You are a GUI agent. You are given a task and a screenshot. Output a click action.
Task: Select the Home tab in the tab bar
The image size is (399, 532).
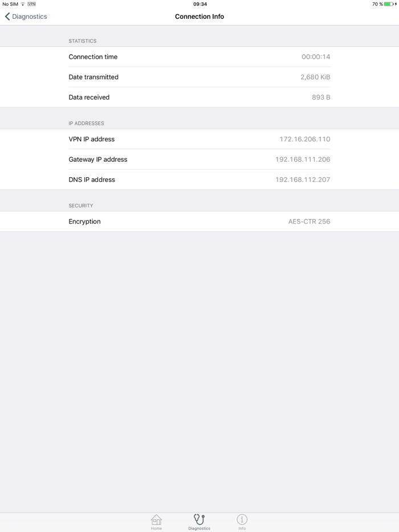click(x=156, y=521)
